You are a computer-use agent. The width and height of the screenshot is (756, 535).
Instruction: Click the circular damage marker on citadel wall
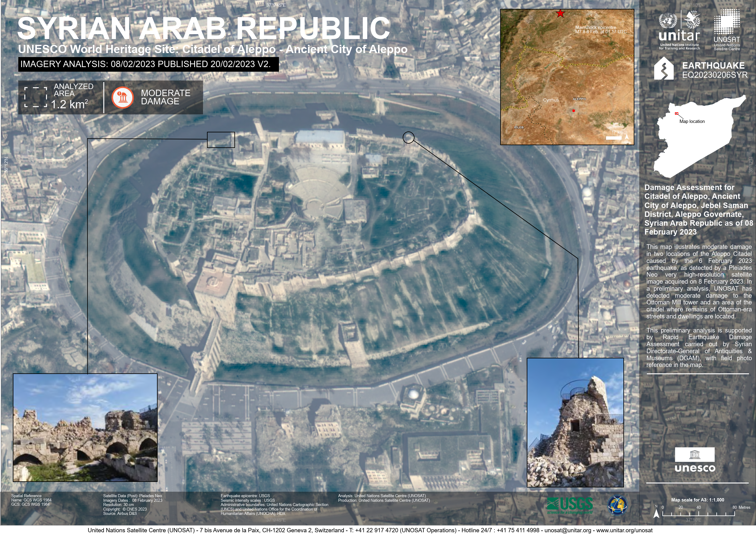tap(408, 137)
